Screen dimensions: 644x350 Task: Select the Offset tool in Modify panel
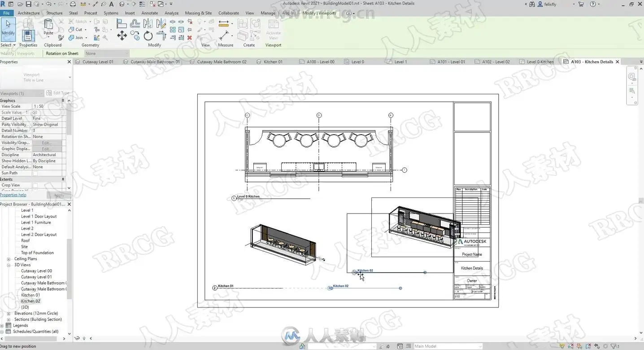(x=135, y=24)
